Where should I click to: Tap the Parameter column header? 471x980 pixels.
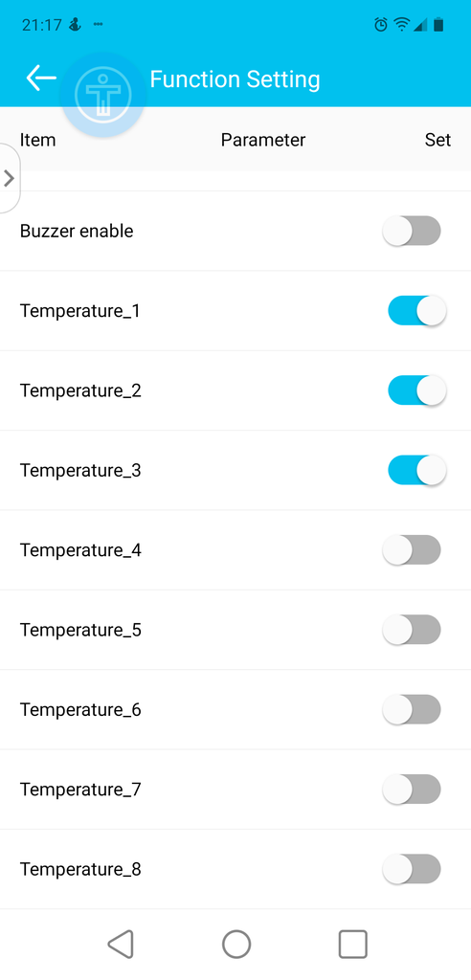263,140
